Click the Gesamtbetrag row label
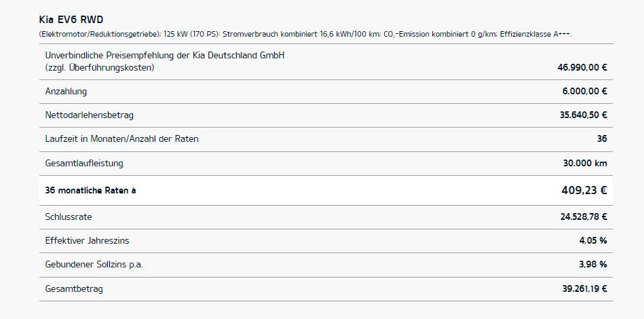The height and width of the screenshot is (319, 644). [x=74, y=289]
